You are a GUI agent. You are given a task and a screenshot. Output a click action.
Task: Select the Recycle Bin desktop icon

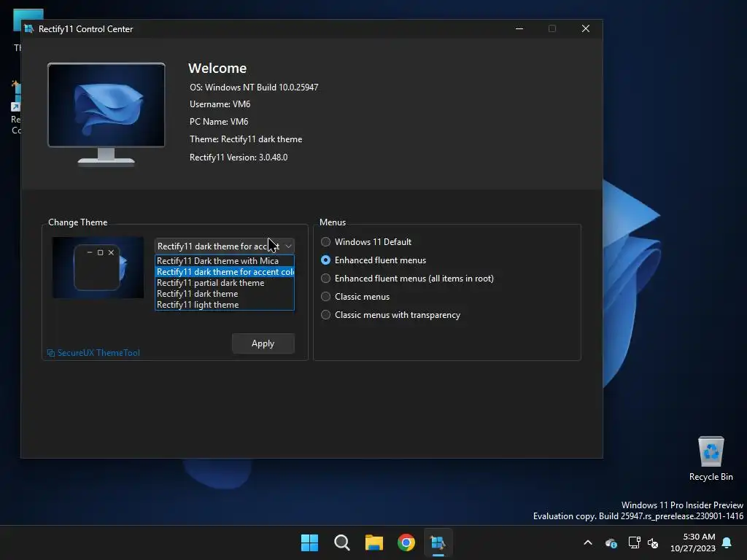pyautogui.click(x=711, y=458)
